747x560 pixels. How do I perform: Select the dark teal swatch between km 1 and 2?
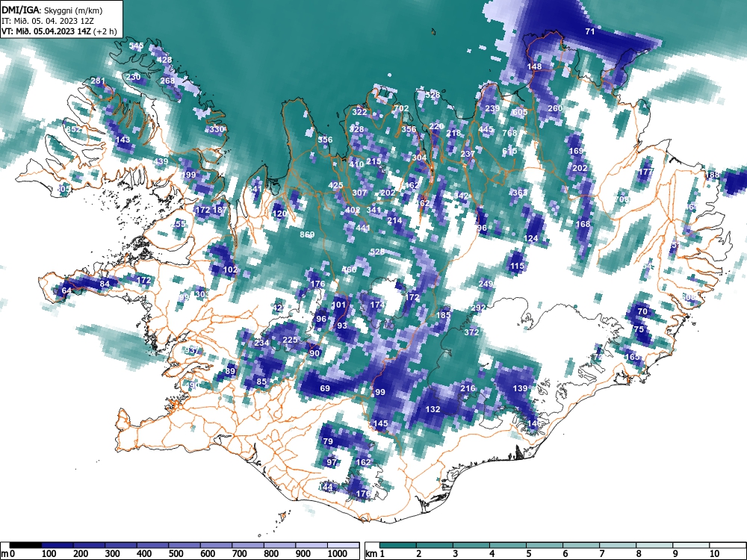(x=398, y=545)
